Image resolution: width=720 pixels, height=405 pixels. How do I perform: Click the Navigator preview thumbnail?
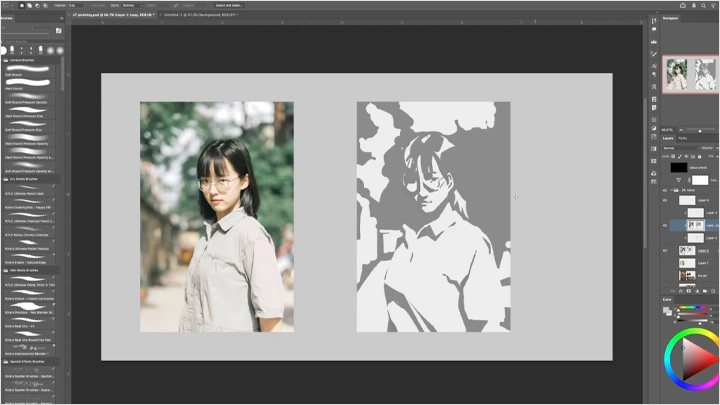pyautogui.click(x=690, y=74)
